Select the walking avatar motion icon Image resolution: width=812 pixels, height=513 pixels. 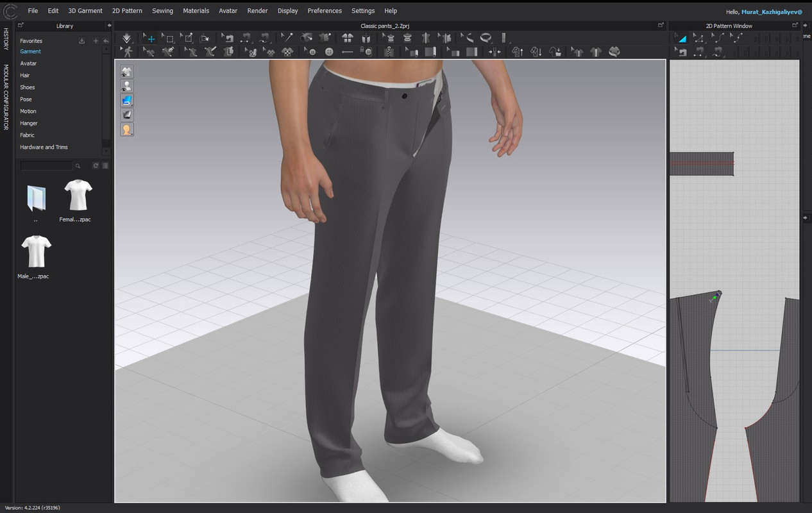point(128,51)
